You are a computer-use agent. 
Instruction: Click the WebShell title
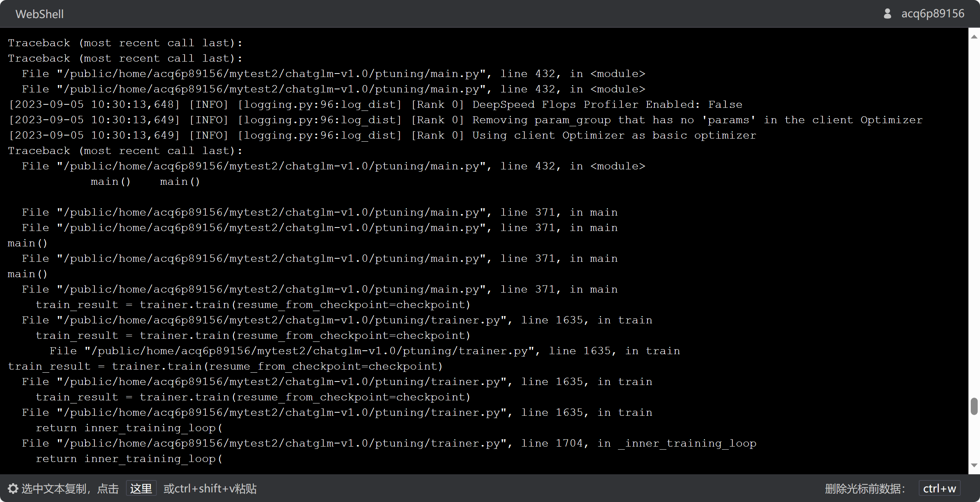click(x=39, y=14)
